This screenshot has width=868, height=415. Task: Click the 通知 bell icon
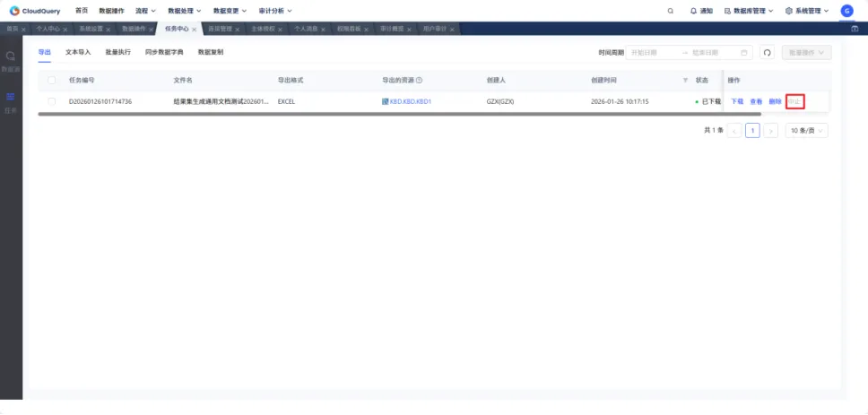(x=693, y=11)
